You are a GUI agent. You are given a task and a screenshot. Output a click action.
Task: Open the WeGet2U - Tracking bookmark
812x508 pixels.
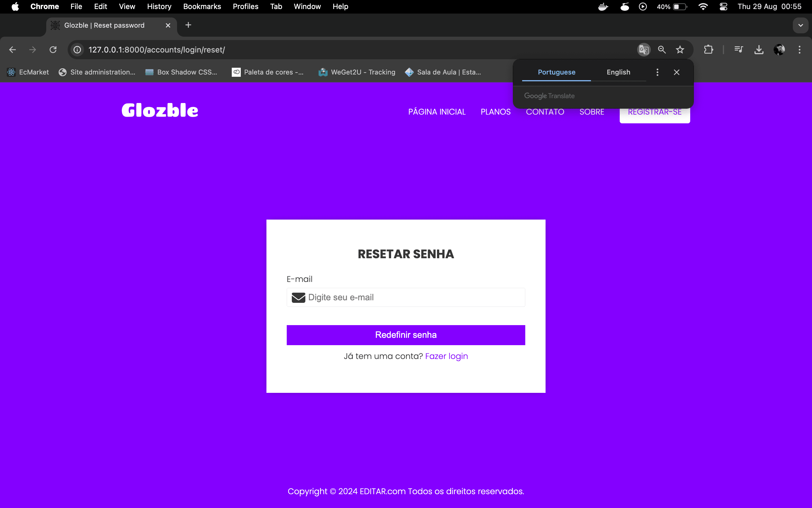[357, 72]
